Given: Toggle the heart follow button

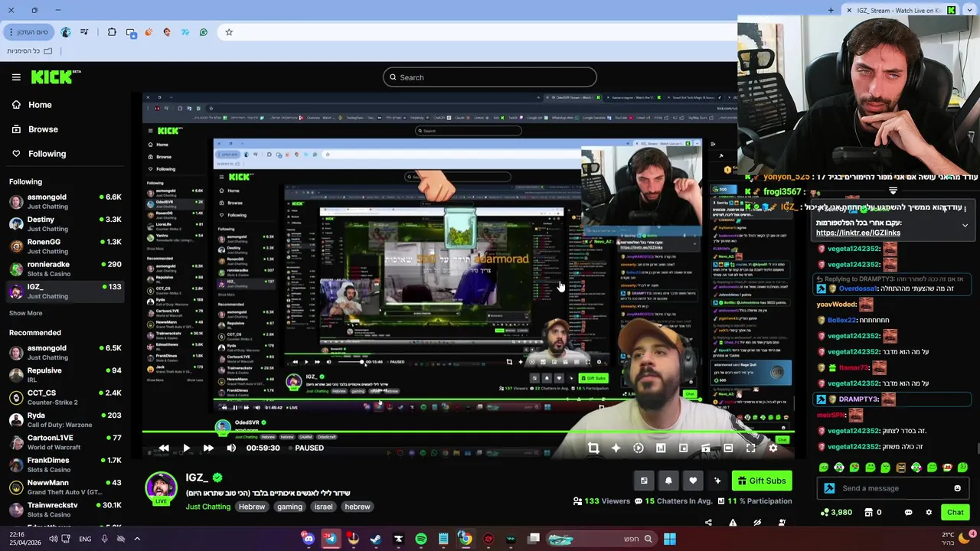Looking at the screenshot, I should [x=693, y=481].
